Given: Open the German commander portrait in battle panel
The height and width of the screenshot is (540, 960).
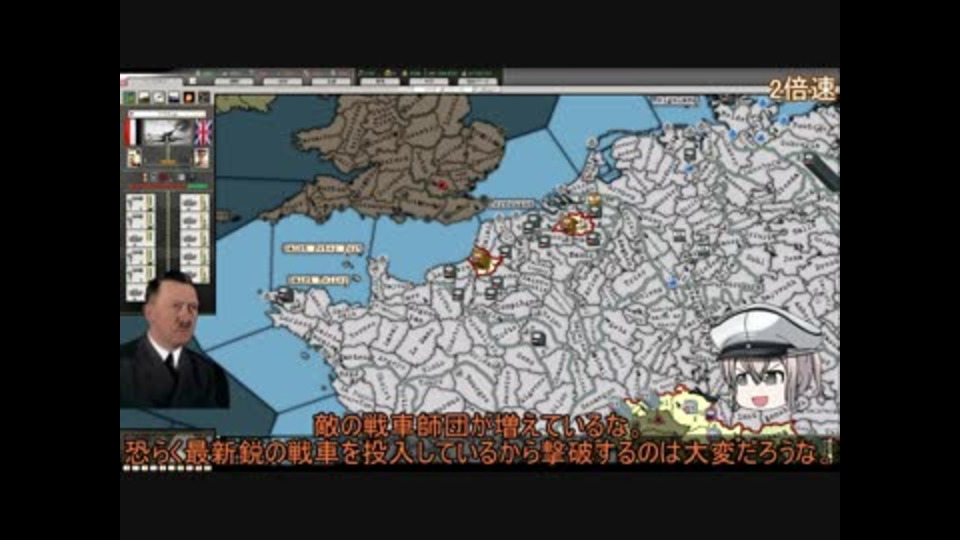Looking at the screenshot, I should [134, 159].
